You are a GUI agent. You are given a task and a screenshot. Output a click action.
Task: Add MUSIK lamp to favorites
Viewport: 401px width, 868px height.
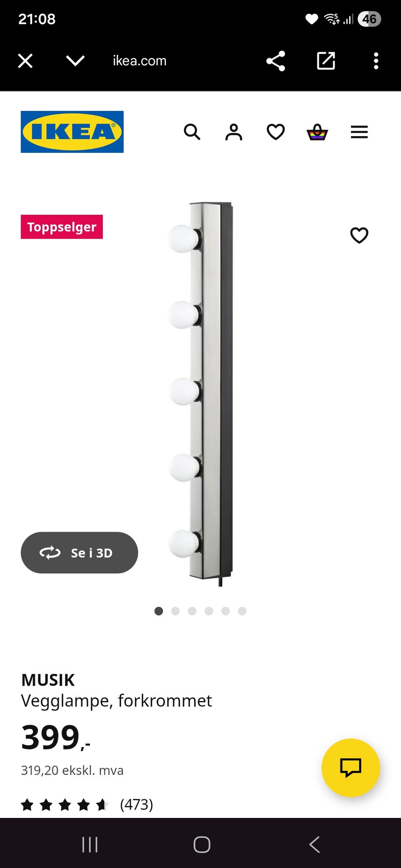[x=359, y=235]
